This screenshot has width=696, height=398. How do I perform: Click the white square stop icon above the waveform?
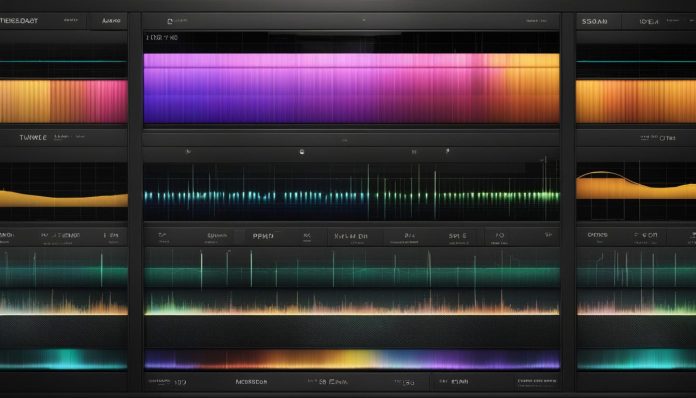point(302,152)
